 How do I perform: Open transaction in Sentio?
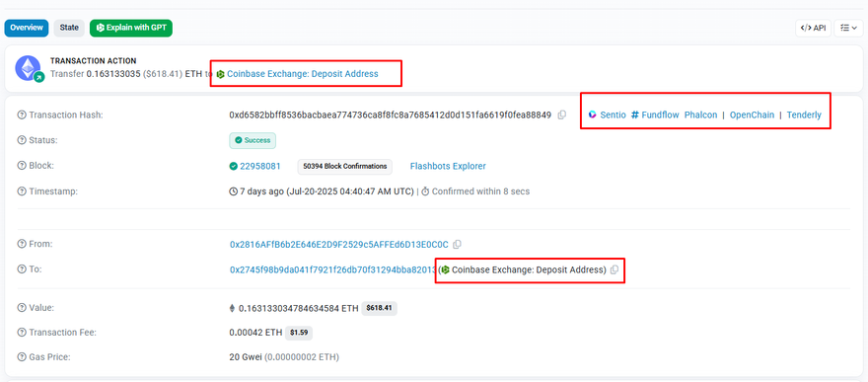613,115
